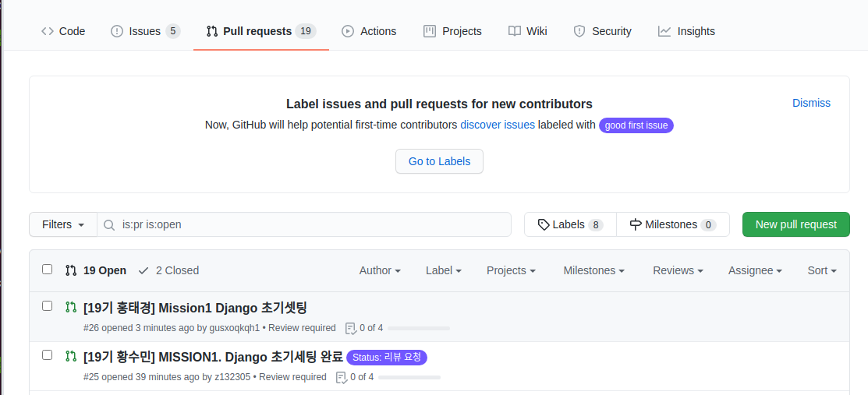Image resolution: width=868 pixels, height=395 pixels.
Task: Check the select-all pull requests checkbox
Action: [47, 270]
